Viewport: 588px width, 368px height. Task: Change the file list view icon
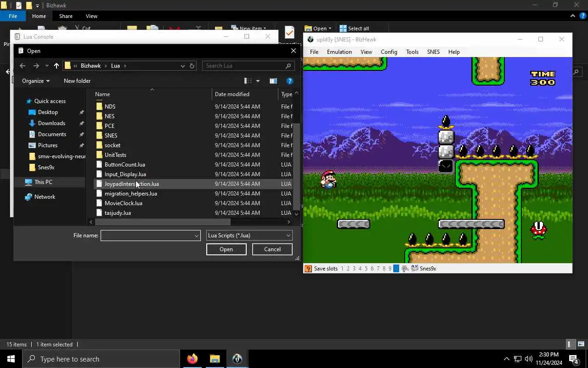tap(248, 81)
